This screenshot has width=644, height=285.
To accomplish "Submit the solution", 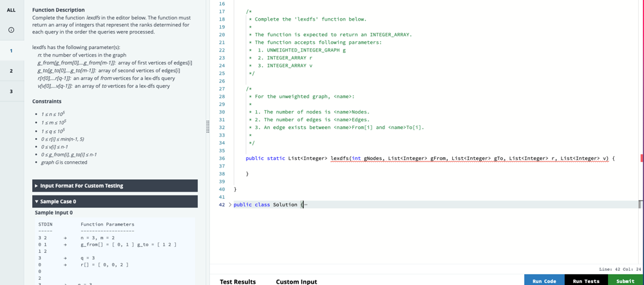I will pos(625,280).
